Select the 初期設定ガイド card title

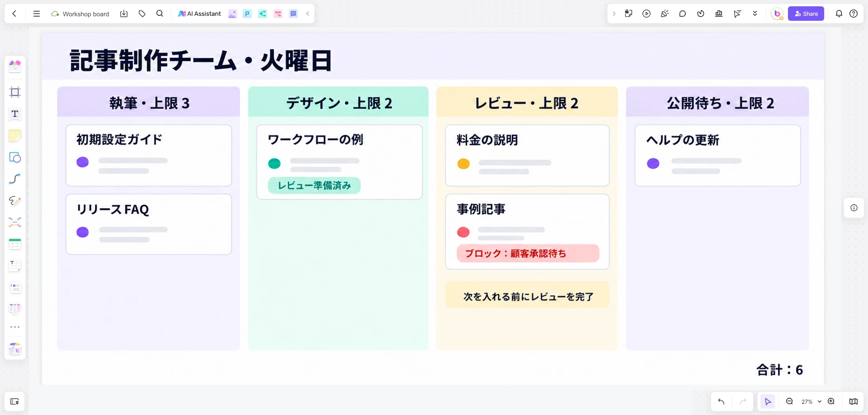click(119, 140)
